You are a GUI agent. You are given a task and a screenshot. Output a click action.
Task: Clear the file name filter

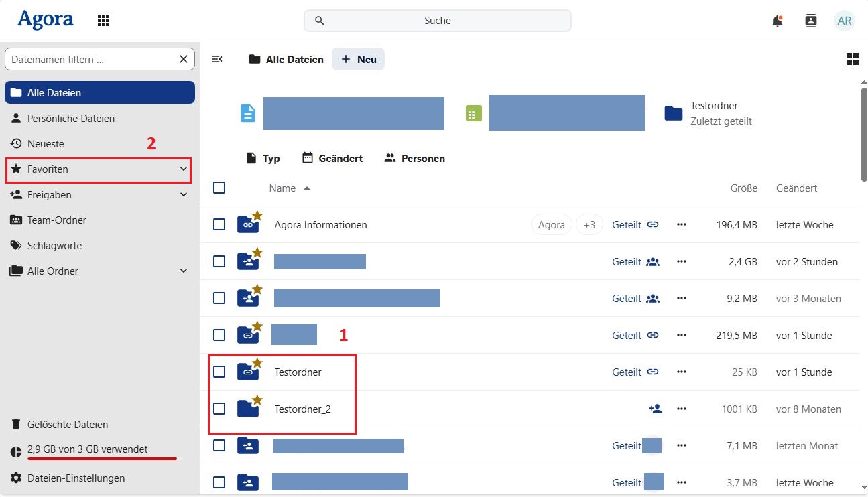click(x=184, y=59)
